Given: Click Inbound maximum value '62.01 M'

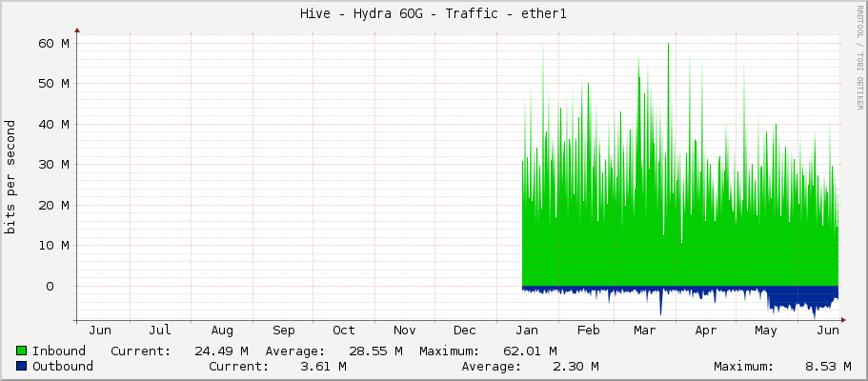Looking at the screenshot, I should click(x=530, y=351).
